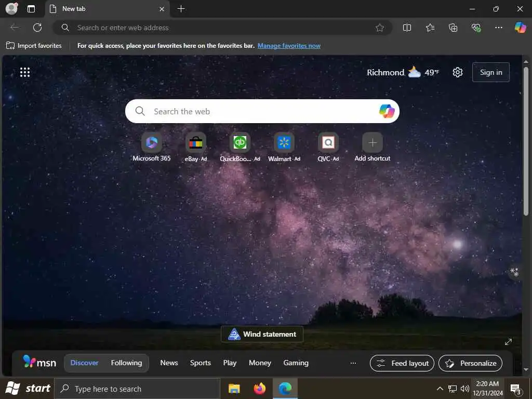Open the notification center icon
The width and height of the screenshot is (532, 399).
pyautogui.click(x=516, y=389)
